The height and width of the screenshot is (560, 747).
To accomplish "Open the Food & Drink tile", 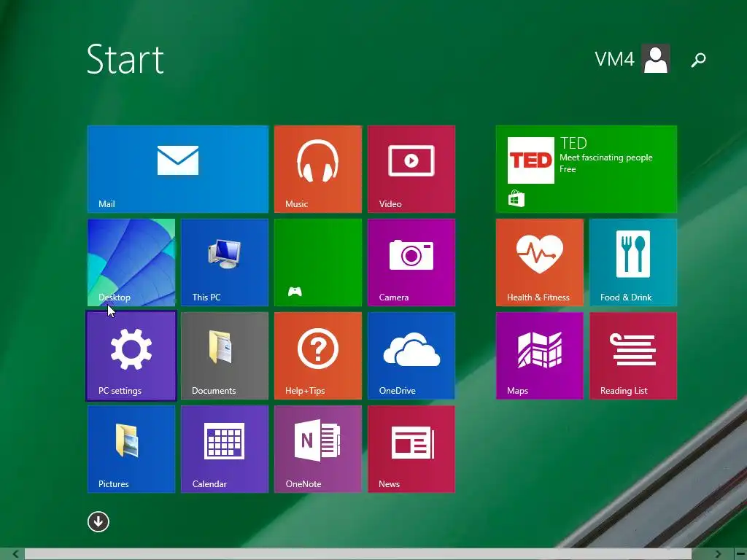I will coord(632,262).
